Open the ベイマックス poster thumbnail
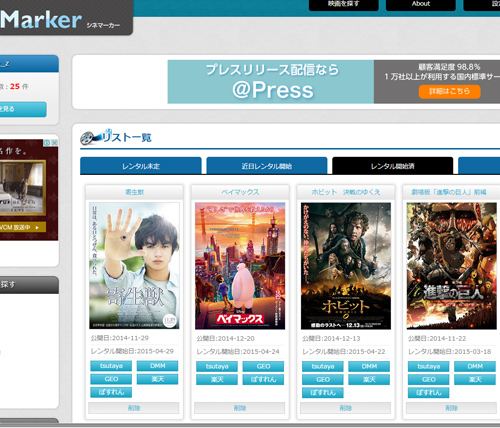 coord(240,266)
